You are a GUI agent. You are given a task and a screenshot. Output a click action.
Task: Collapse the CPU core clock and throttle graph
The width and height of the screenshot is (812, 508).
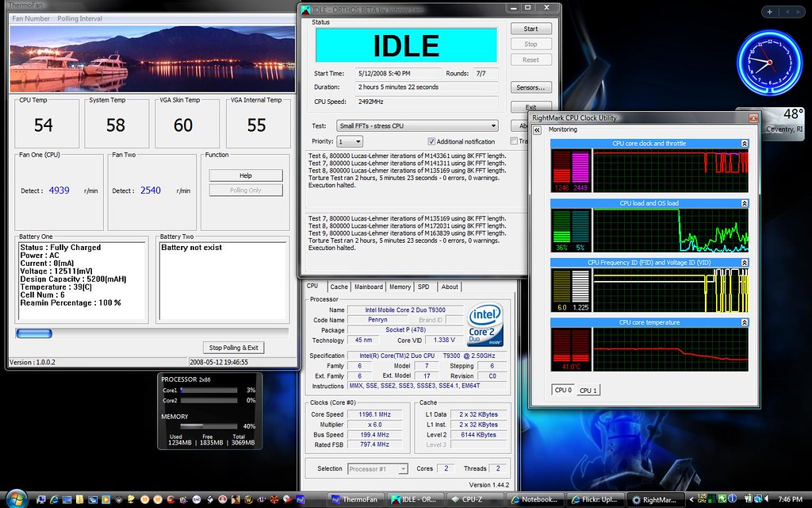click(744, 144)
